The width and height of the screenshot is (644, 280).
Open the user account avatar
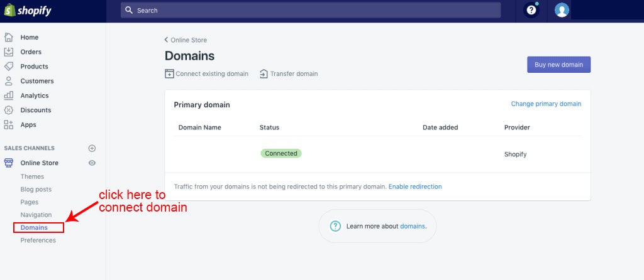pyautogui.click(x=562, y=10)
